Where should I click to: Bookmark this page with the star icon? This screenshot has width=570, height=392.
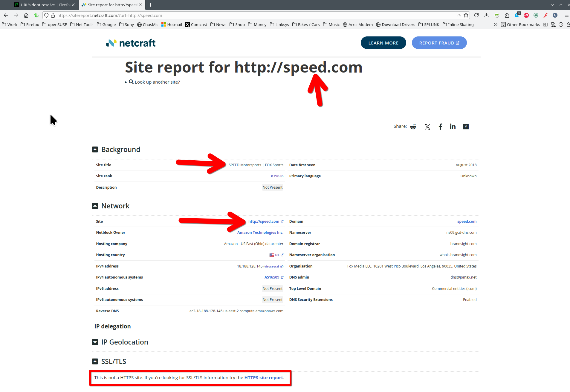click(x=466, y=15)
